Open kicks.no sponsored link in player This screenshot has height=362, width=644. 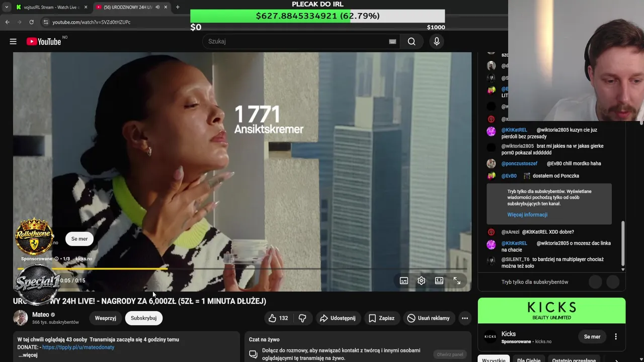click(84, 258)
